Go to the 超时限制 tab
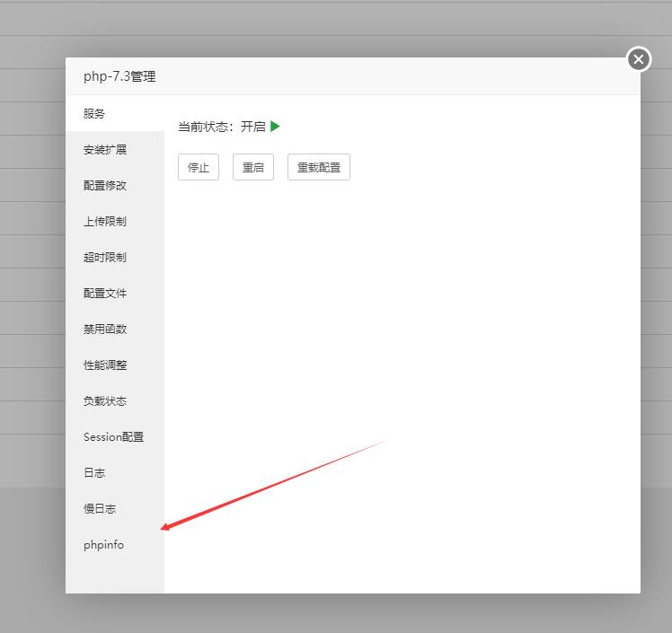This screenshot has height=633, width=672. tap(115, 258)
